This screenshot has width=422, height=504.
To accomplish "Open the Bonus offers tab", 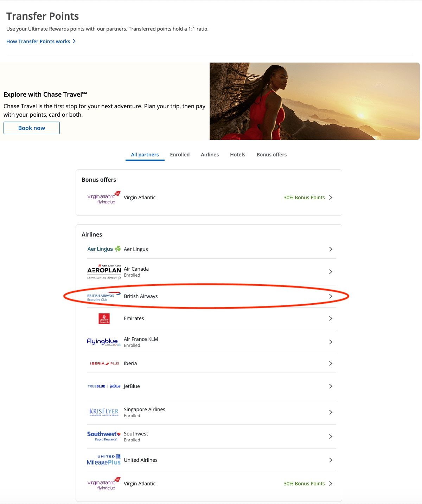I will 271,155.
